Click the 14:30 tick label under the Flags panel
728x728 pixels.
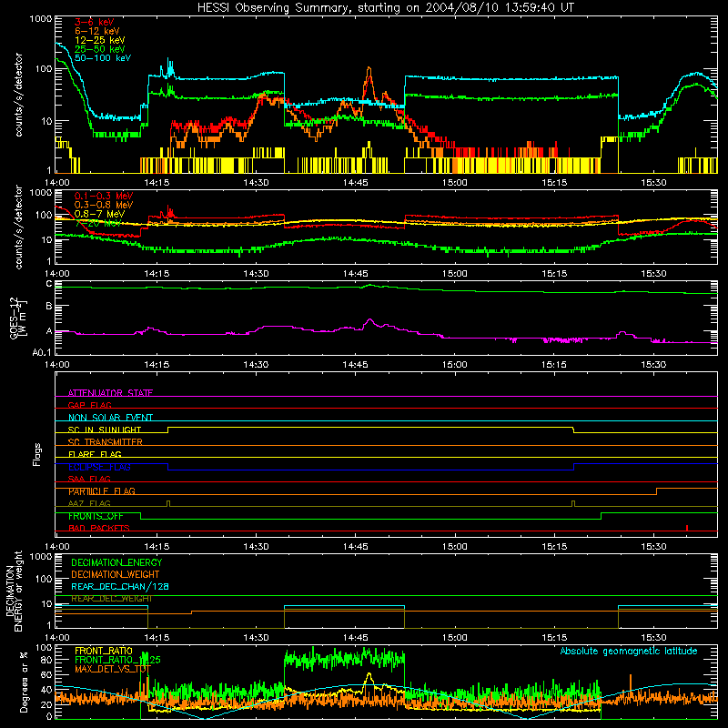pyautogui.click(x=256, y=547)
